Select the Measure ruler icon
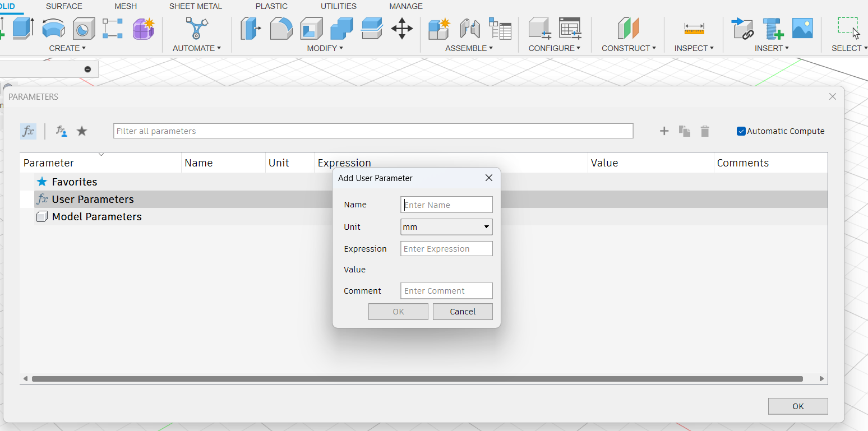868x431 pixels. coord(694,28)
